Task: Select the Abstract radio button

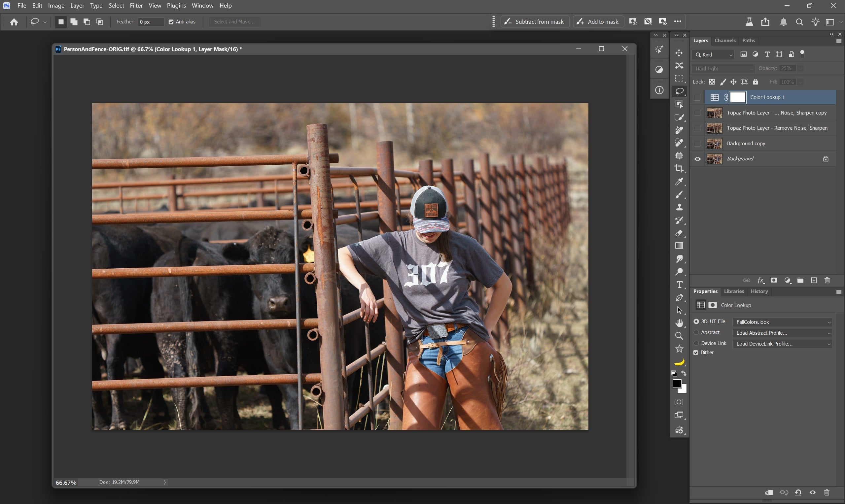Action: click(x=696, y=332)
